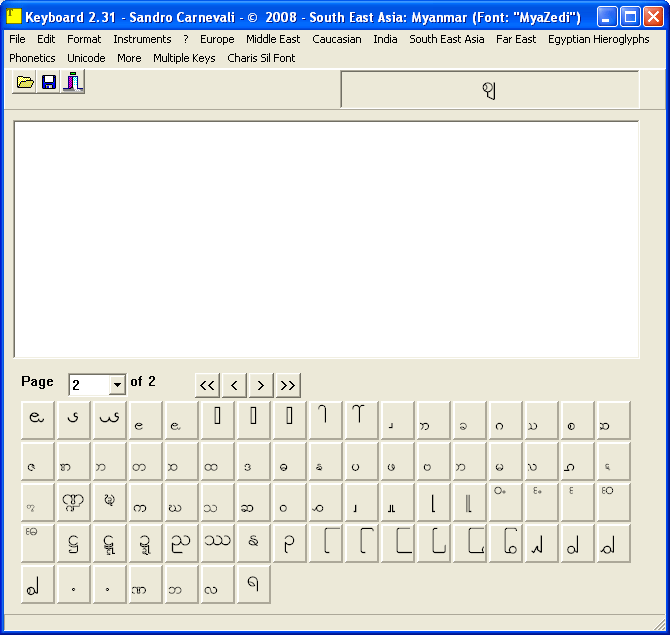Open the Caucasian menu
The height and width of the screenshot is (635, 670).
click(337, 39)
